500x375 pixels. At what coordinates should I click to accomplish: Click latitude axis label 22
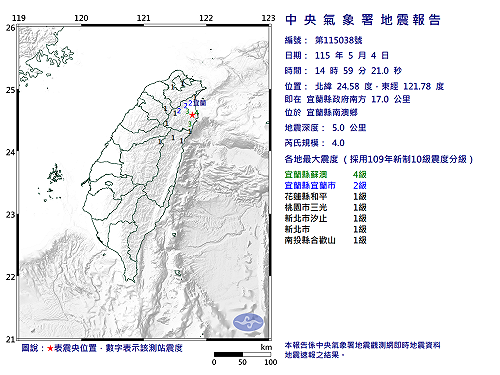coord(10,277)
